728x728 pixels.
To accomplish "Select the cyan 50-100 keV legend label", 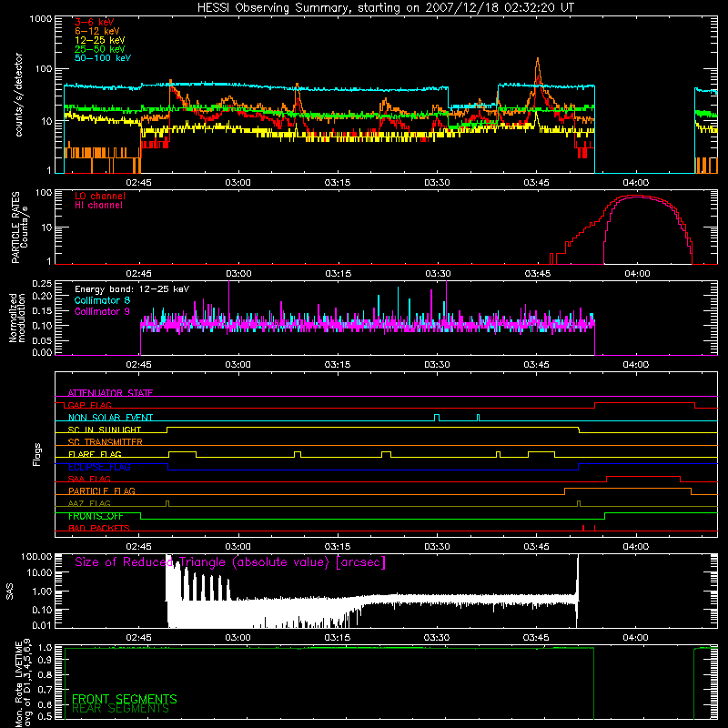I will (x=103, y=58).
